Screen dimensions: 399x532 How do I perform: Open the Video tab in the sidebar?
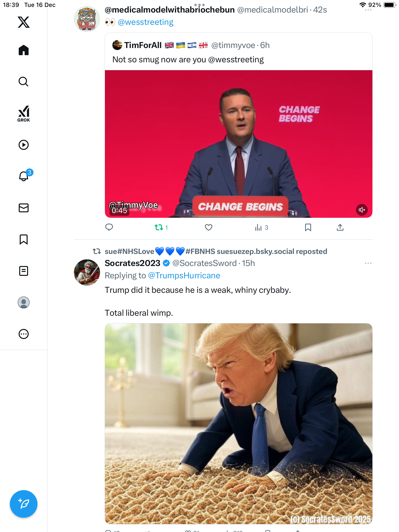click(x=24, y=145)
